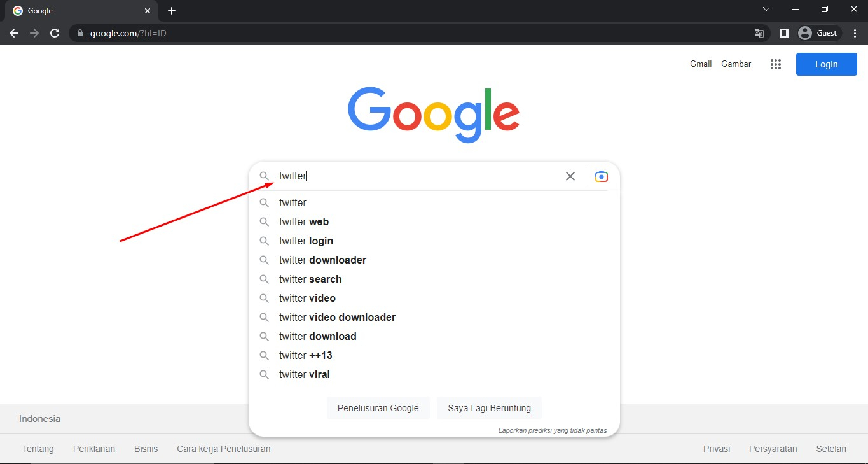Screen dimensions: 868x464
Task: Open the Gmail link
Action: click(701, 64)
